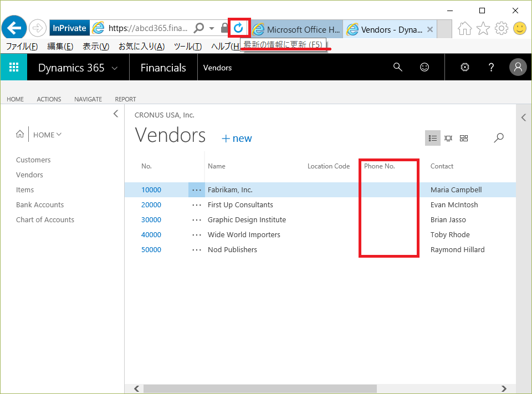The width and height of the screenshot is (532, 394).
Task: Switch to tiles grid view
Action: tap(464, 138)
